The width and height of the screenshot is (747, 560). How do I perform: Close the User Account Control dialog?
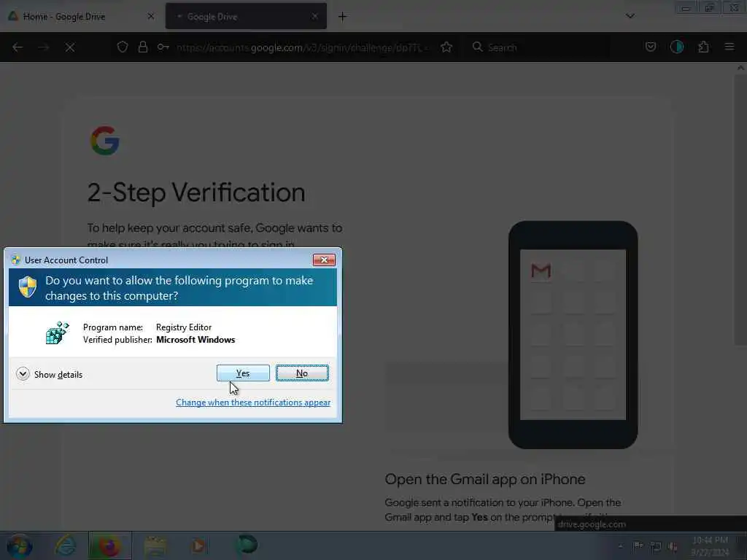[x=324, y=260]
